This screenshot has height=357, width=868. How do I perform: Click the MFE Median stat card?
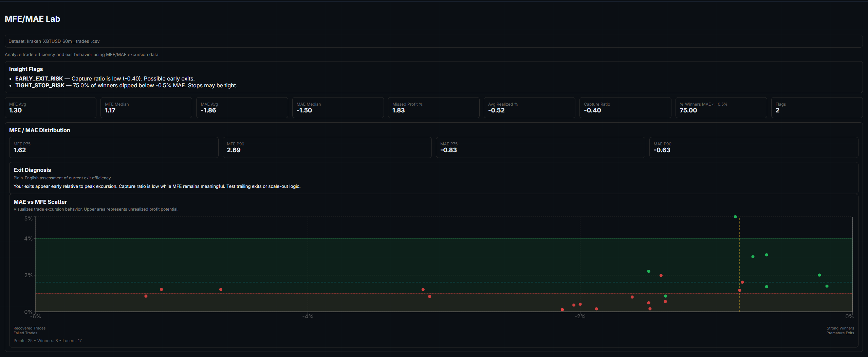tap(146, 108)
